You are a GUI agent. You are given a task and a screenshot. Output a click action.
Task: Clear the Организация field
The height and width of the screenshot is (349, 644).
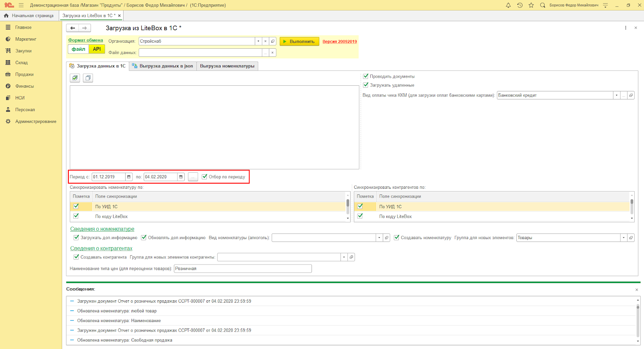coord(265,41)
